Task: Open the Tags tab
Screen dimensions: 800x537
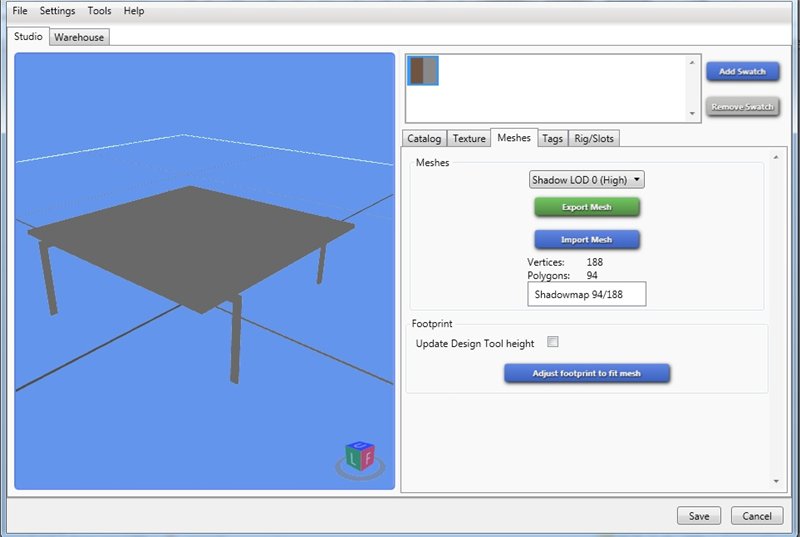Action: [553, 139]
